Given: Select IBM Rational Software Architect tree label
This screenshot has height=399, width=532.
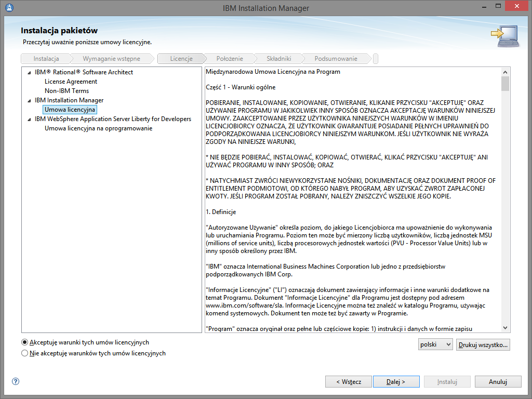Looking at the screenshot, I should 84,72.
